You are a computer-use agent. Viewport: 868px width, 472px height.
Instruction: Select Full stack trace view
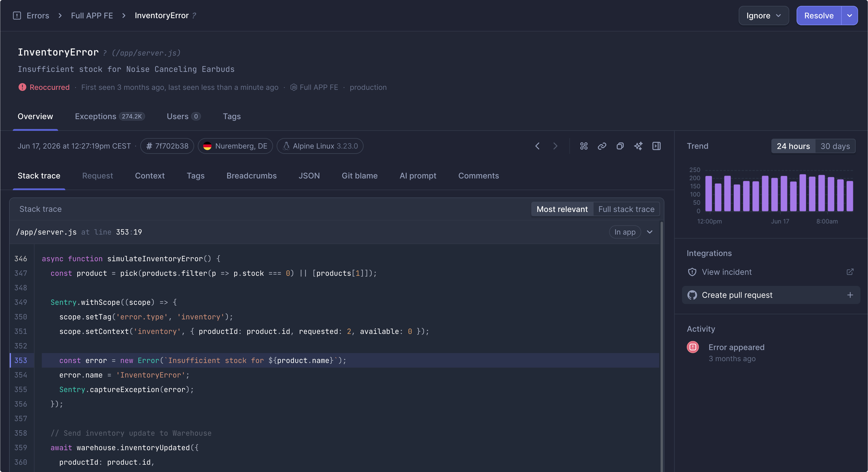point(626,209)
